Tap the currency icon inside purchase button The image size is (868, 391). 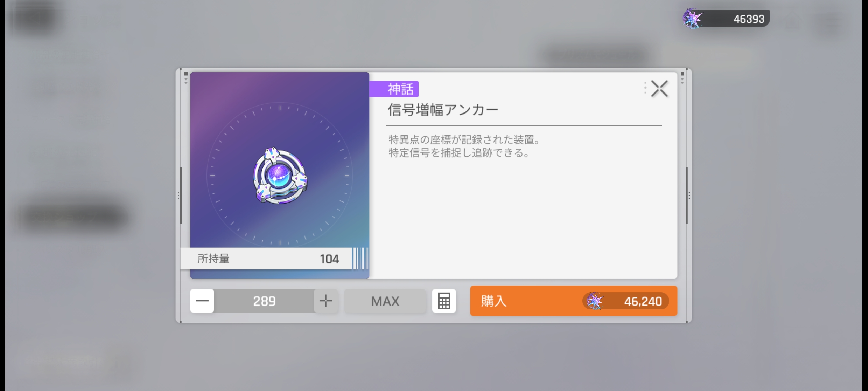click(595, 301)
